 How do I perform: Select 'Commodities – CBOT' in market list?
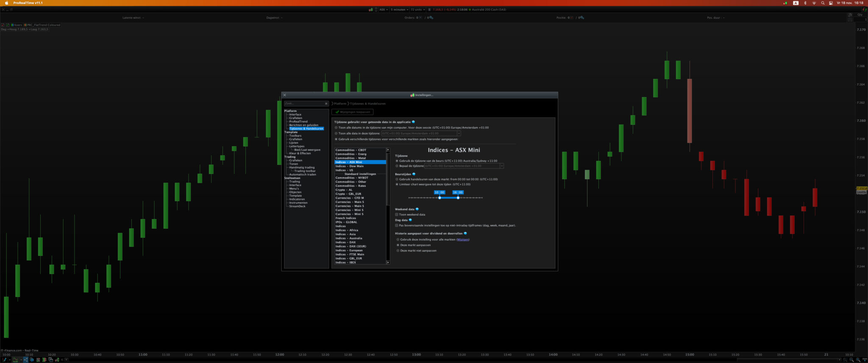(x=360, y=150)
